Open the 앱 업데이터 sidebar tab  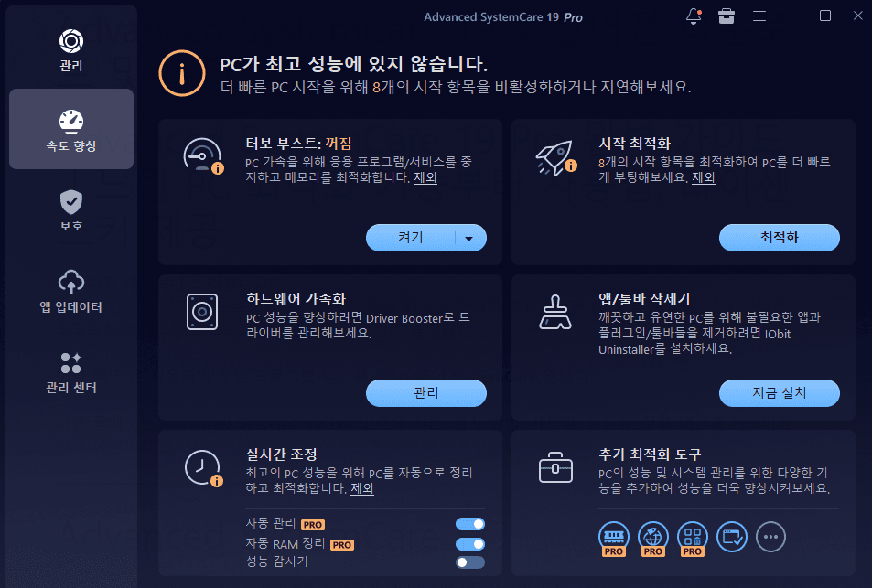(x=71, y=291)
